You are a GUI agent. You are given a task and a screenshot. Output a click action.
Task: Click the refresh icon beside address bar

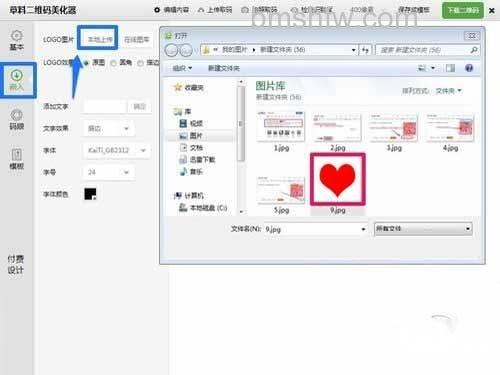click(x=365, y=50)
